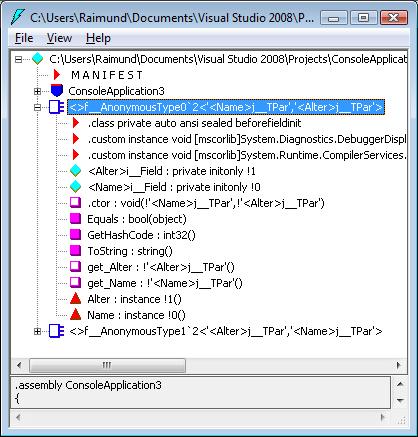Select 'GetHashCode : int32()' row
This screenshot has width=418, height=437.
pyautogui.click(x=141, y=235)
